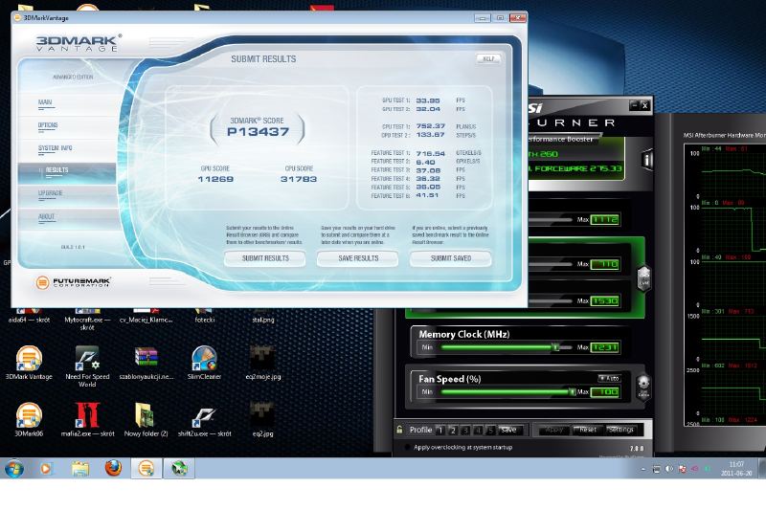Select Afterburner profile slot 4
Image resolution: width=766 pixels, height=532 pixels.
pos(478,430)
